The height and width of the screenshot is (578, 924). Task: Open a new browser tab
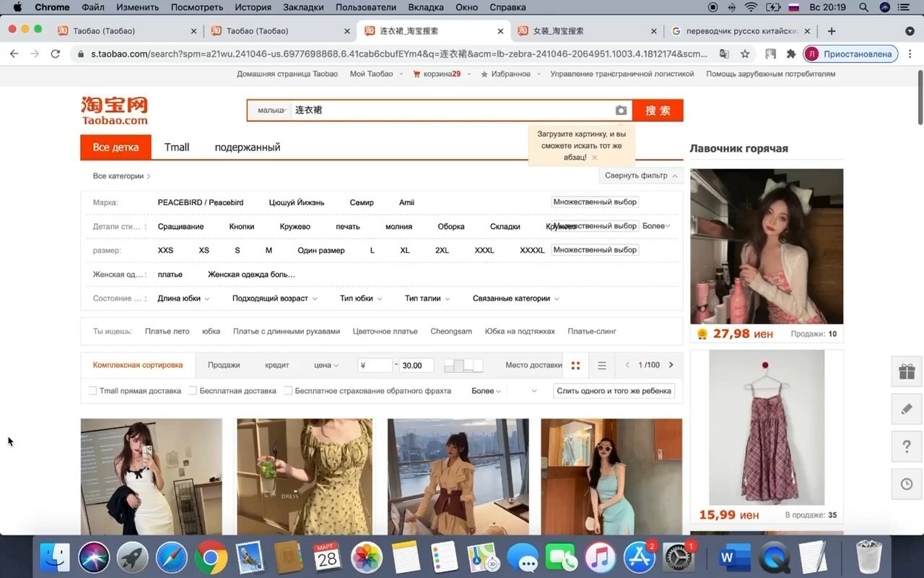832,31
